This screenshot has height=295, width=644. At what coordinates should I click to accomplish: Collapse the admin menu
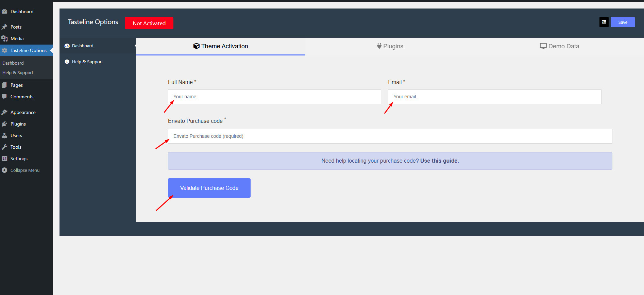[x=20, y=170]
